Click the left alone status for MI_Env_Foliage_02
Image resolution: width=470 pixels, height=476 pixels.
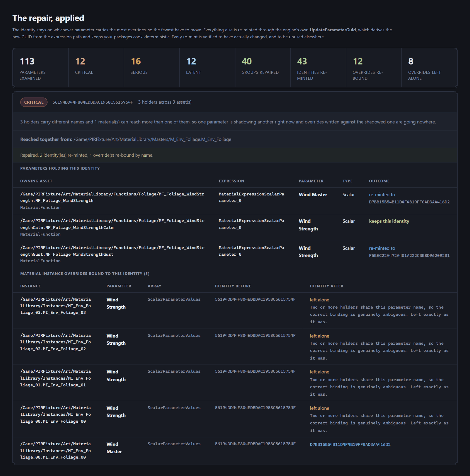[320, 336]
